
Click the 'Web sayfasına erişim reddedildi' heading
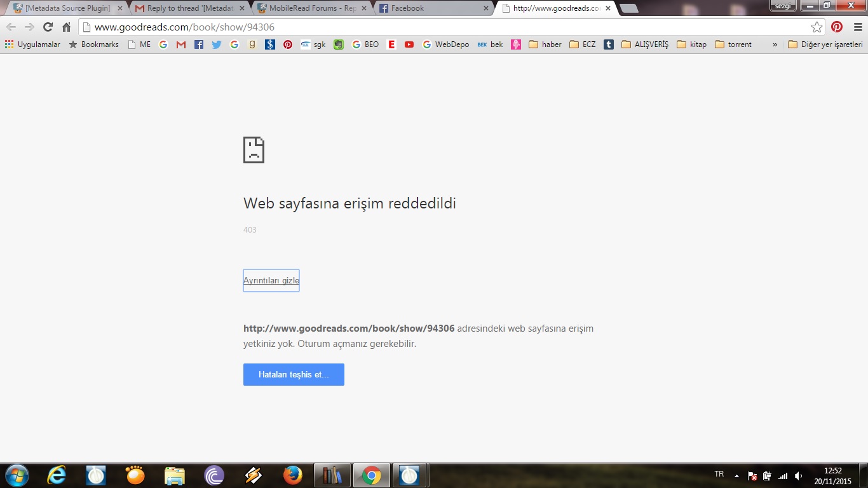point(349,203)
